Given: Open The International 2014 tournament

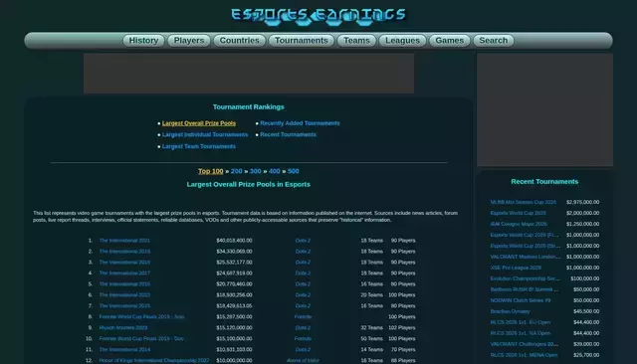Looking at the screenshot, I should pyautogui.click(x=124, y=349).
